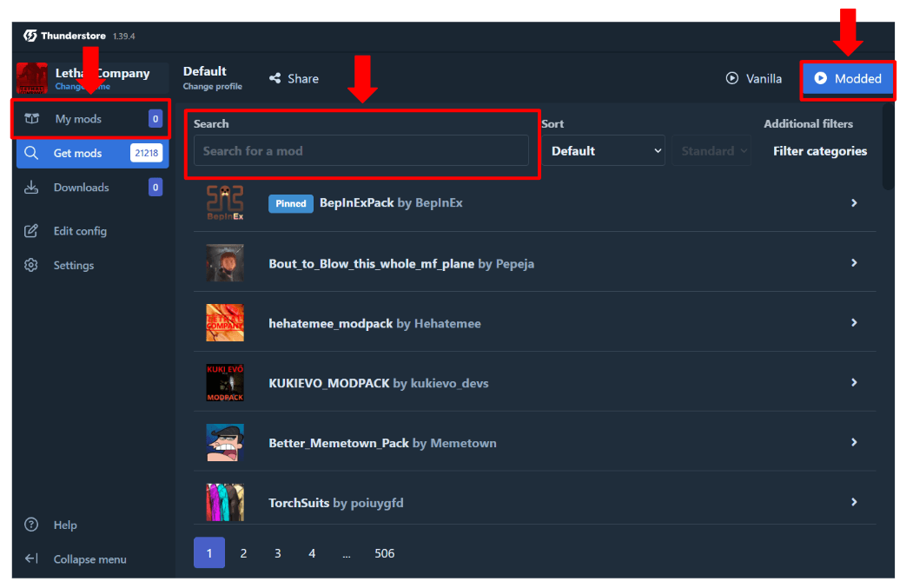Click the Change profile link
The width and height of the screenshot is (913, 588).
click(213, 87)
